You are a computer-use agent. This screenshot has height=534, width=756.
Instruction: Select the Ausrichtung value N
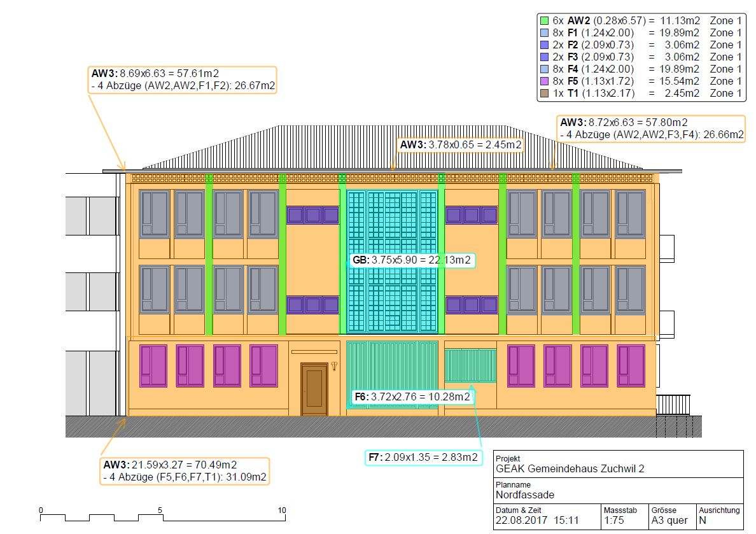pyautogui.click(x=702, y=520)
